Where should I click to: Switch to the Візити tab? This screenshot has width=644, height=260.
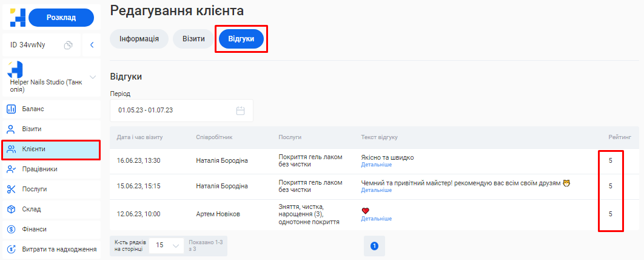coord(193,39)
